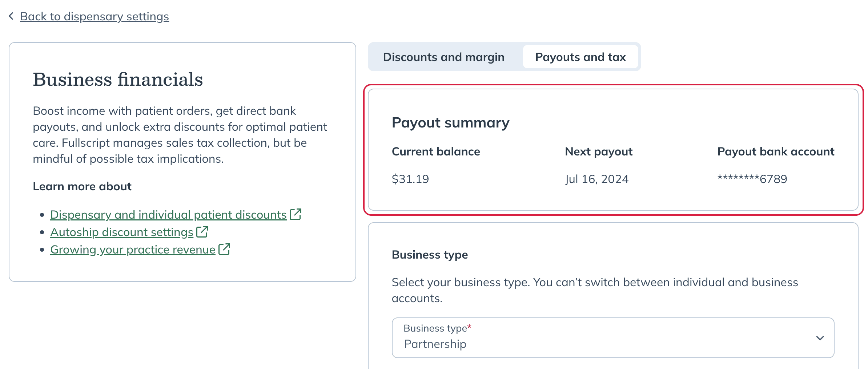Click the current balance amount $31.19
Viewport: 868px width, 369px height.
[x=410, y=179]
